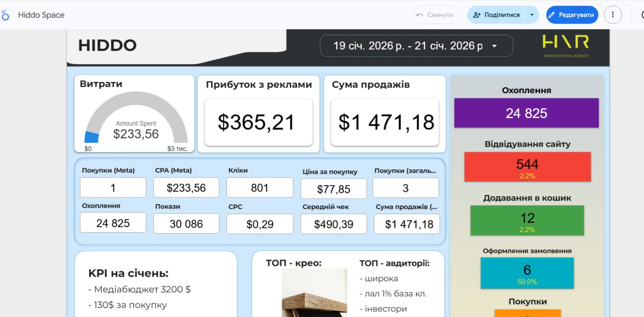Click the Покупки (загальні) value 3
The image size is (644, 317).
[406, 188]
